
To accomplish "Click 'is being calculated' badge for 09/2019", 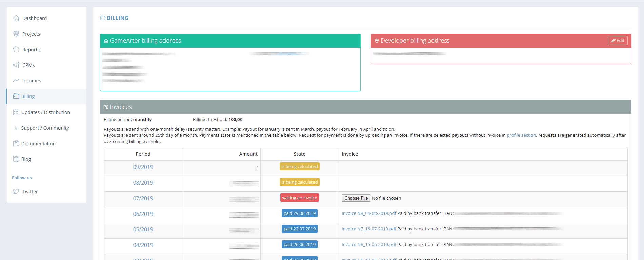I will click(300, 166).
